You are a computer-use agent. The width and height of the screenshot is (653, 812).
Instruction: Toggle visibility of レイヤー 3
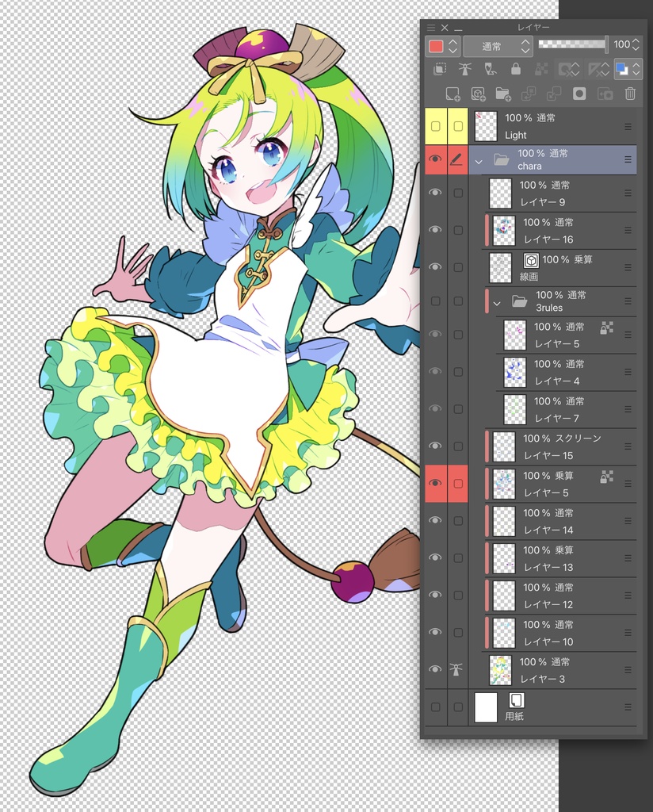tap(435, 669)
